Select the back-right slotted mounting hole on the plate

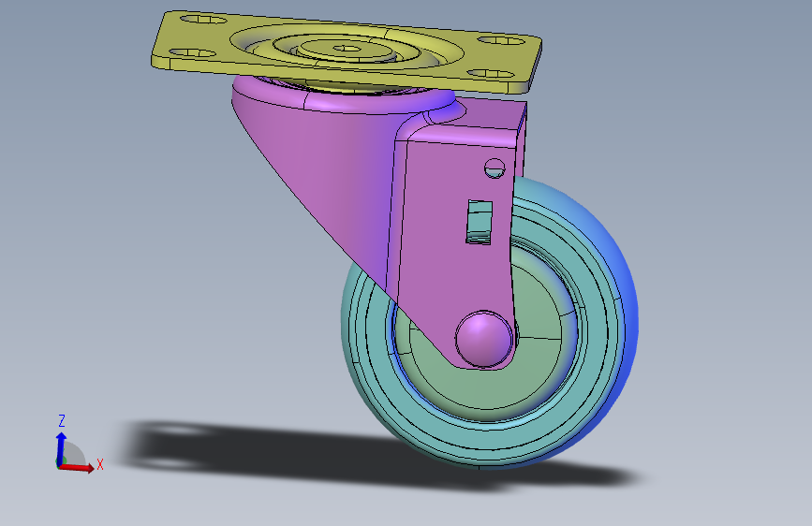point(501,40)
